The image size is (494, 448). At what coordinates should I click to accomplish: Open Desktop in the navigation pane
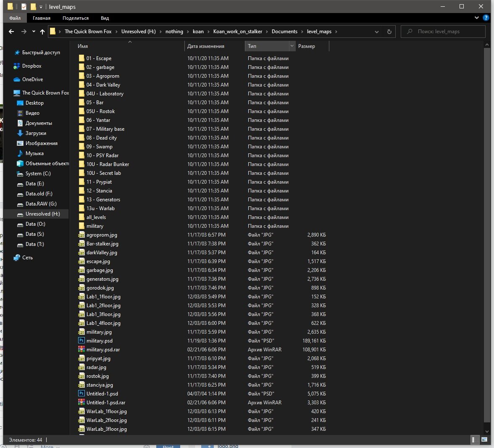click(34, 103)
